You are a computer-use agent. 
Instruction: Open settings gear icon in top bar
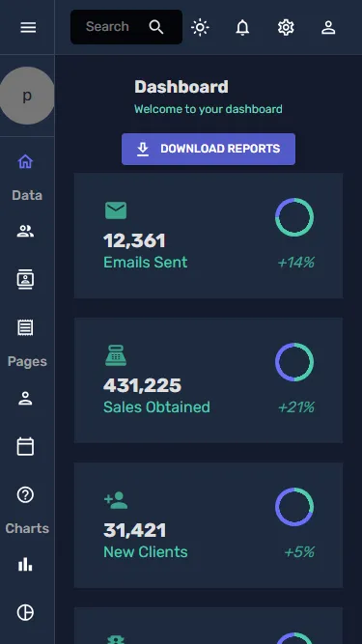click(x=286, y=28)
